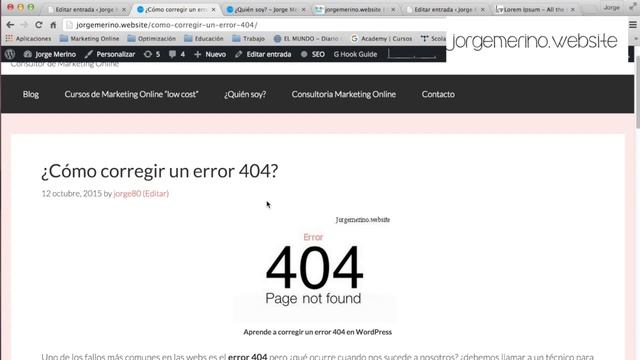Open the Contacto menu item
Viewport: 640px width, 360px height.
(438, 94)
